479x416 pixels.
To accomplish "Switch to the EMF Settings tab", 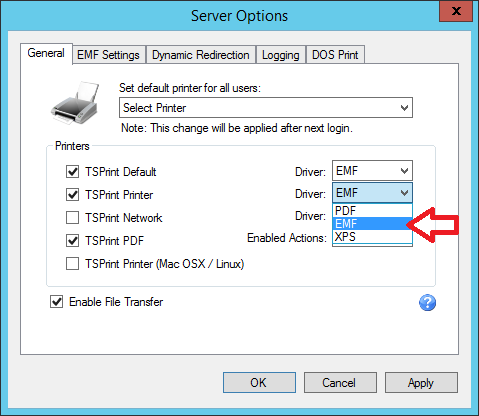I will tap(109, 55).
